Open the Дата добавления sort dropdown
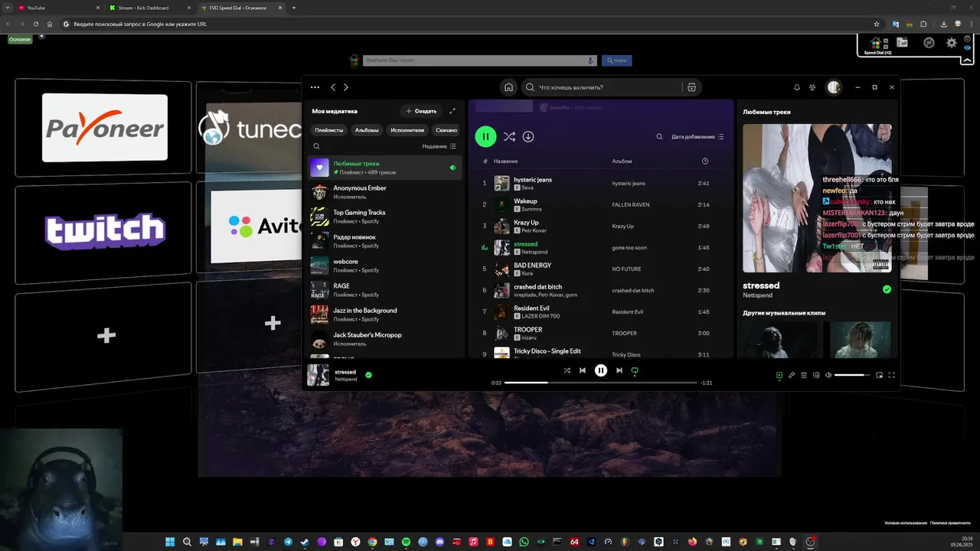 click(697, 137)
